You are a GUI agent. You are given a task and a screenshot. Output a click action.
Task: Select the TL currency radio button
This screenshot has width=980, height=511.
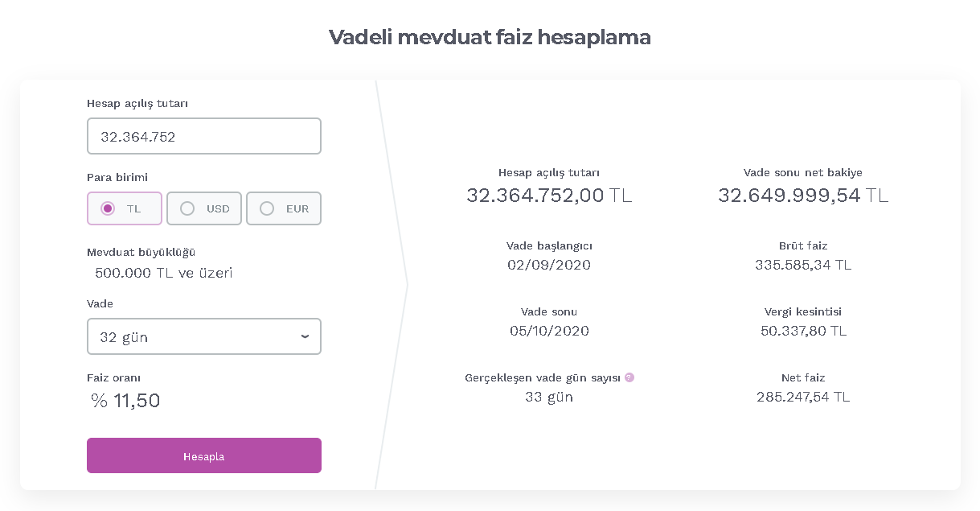click(125, 208)
